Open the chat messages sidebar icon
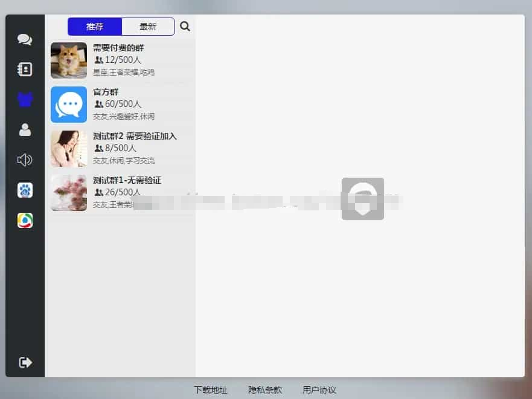Image resolution: width=532 pixels, height=399 pixels. tap(25, 40)
